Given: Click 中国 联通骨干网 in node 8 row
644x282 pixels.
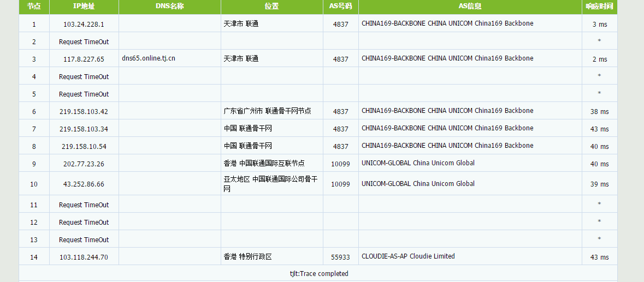Looking at the screenshot, I should pyautogui.click(x=247, y=146).
